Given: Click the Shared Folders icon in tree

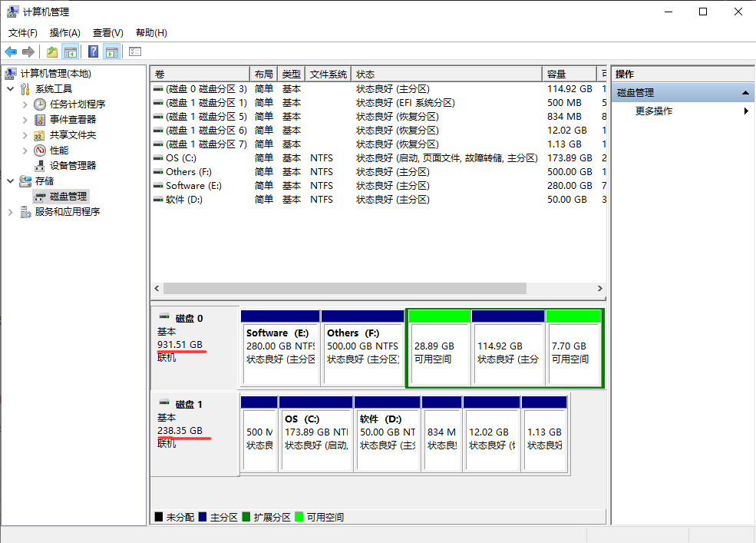Looking at the screenshot, I should pos(40,135).
